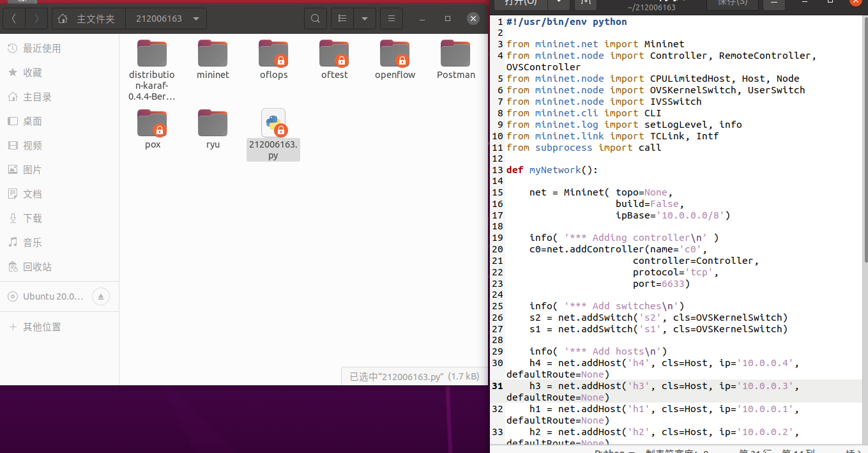868x453 pixels.
Task: Open 文档 in sidebar
Action: [x=59, y=194]
